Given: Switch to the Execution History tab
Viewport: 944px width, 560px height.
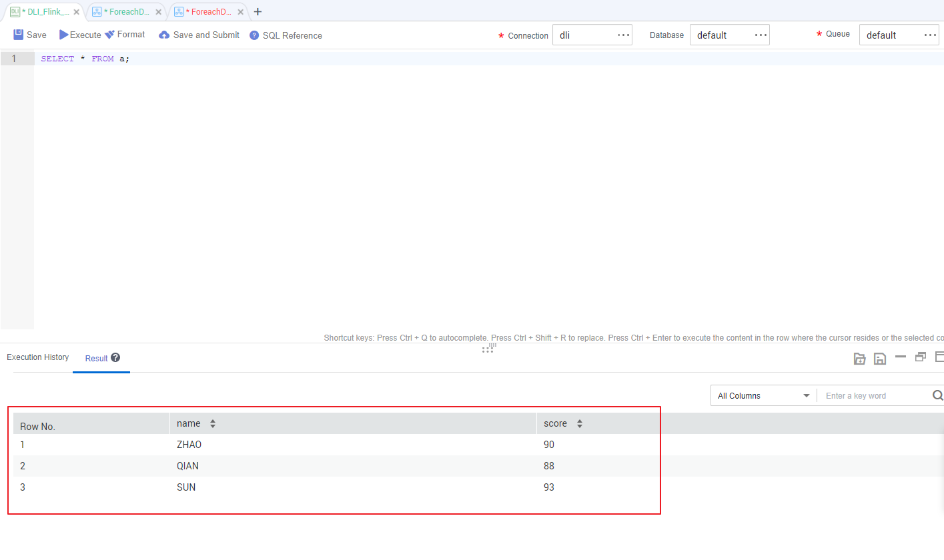Looking at the screenshot, I should pos(38,357).
